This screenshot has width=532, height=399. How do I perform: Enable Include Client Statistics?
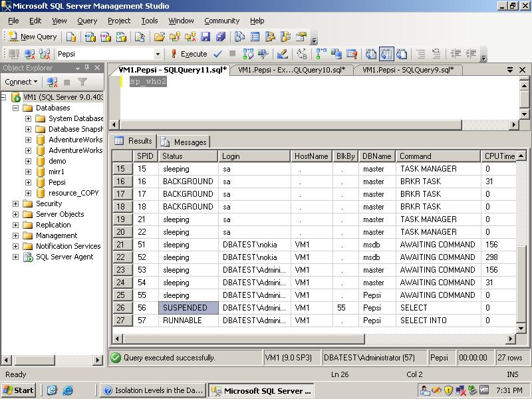(336, 54)
